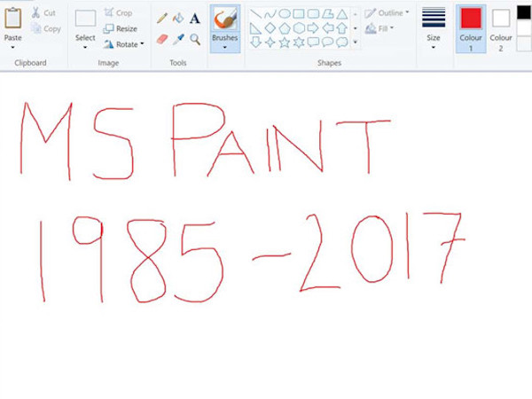This screenshot has height=399, width=532.
Task: Select the Oval shape
Action: pos(285,13)
